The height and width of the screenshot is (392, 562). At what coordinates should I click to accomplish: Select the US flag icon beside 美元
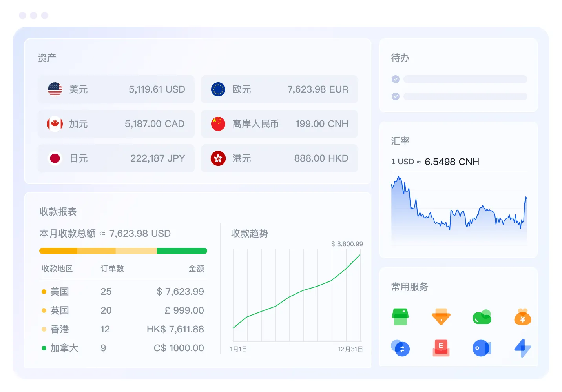point(55,89)
